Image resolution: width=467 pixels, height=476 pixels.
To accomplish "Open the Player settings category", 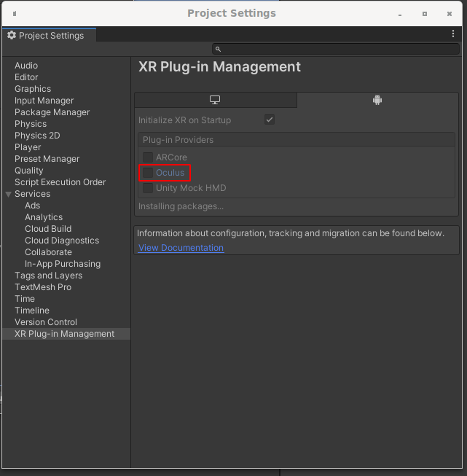I will (28, 147).
